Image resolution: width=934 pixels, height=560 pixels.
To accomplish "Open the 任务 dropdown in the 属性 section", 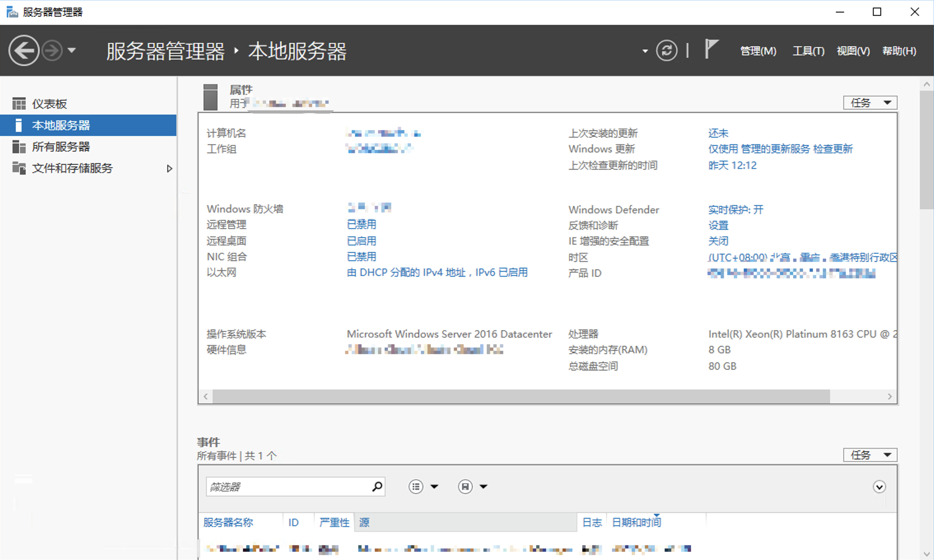I will [x=870, y=103].
